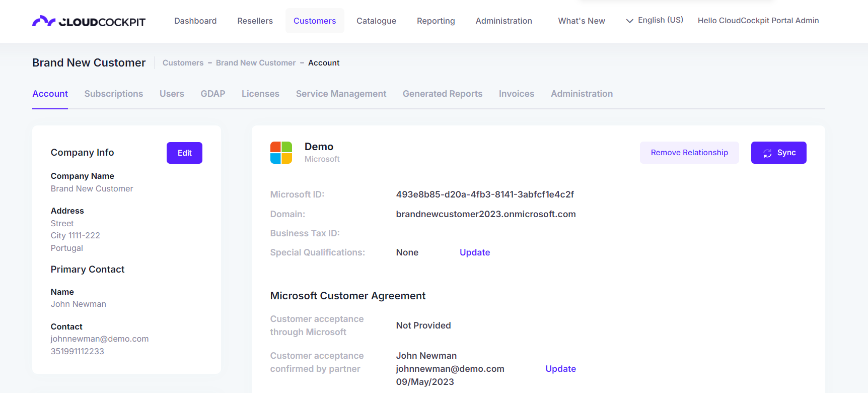Click the Microsoft Customer Agreement heading
The width and height of the screenshot is (868, 393).
tap(348, 296)
